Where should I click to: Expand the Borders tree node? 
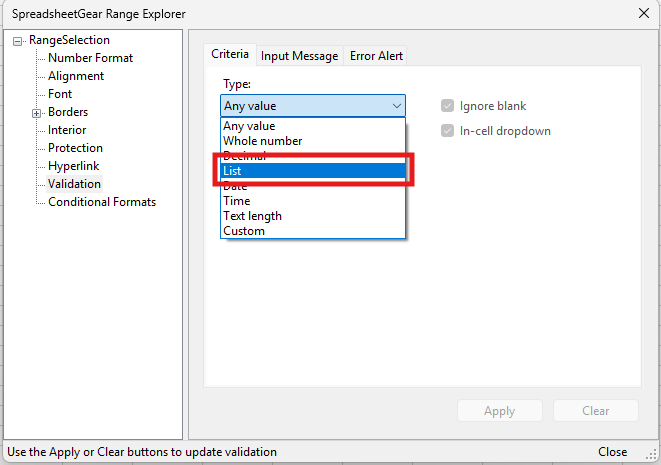pyautogui.click(x=37, y=113)
